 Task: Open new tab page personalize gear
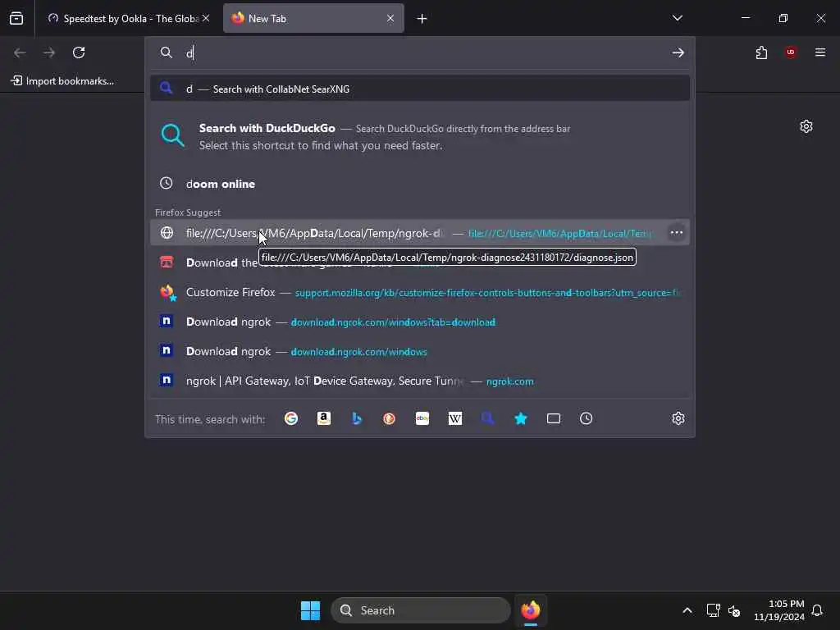click(x=806, y=126)
